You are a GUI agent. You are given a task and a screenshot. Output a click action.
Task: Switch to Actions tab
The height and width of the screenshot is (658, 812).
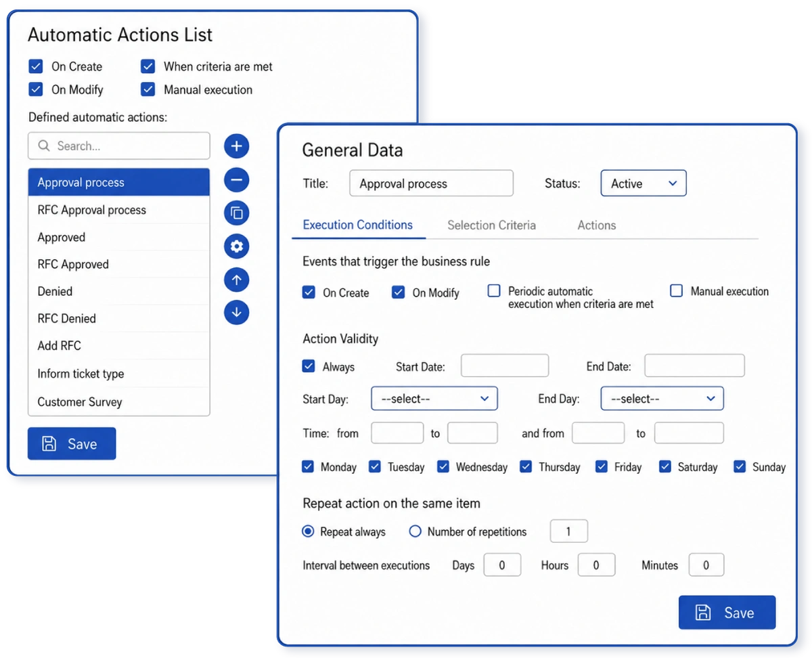coord(597,225)
